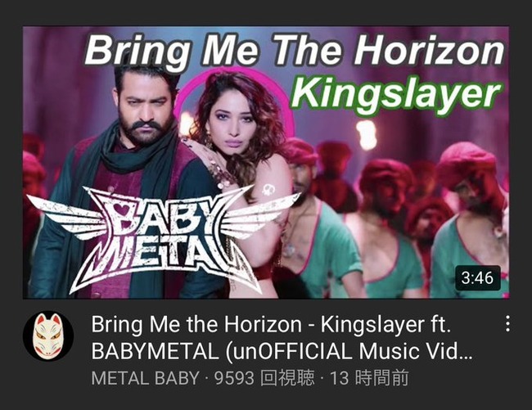Click the white 'Bring Me The Horizon' overlay text

[x=295, y=51]
